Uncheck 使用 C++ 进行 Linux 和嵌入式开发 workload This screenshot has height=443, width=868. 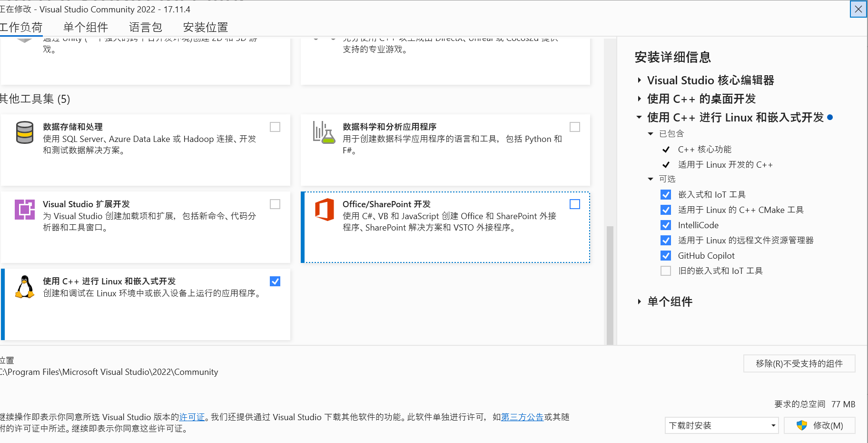tap(275, 282)
